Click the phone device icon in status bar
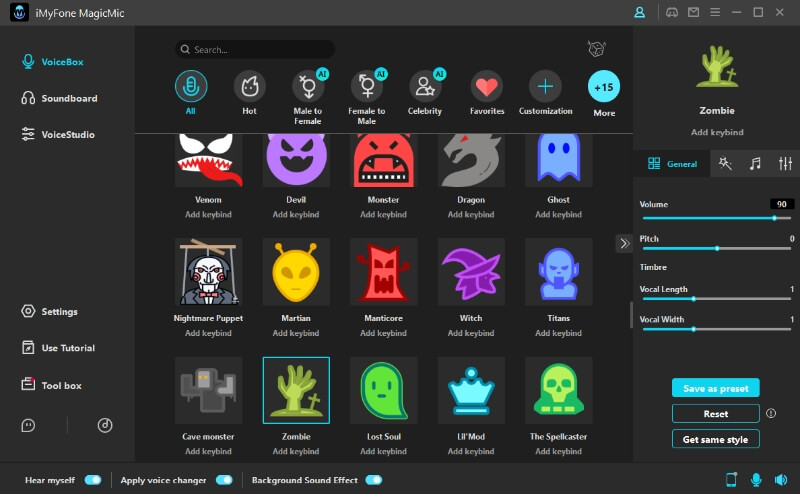 tap(731, 480)
